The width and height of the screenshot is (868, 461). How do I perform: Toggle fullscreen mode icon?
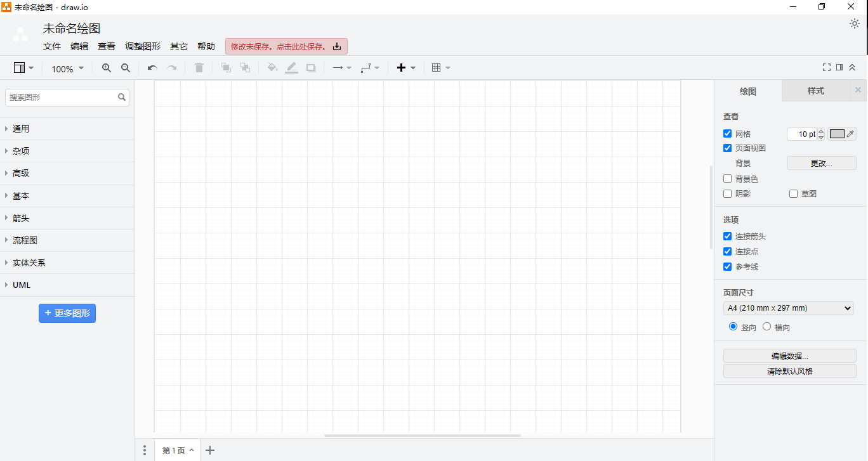pyautogui.click(x=827, y=67)
